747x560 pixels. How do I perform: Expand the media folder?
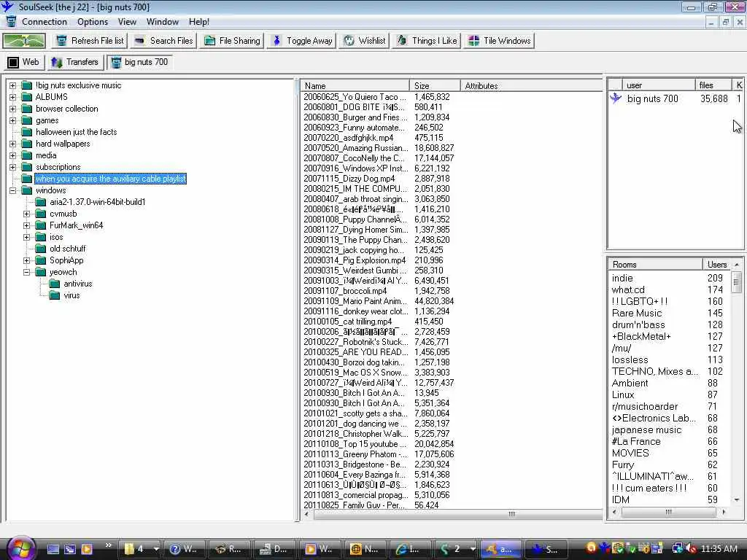point(13,156)
